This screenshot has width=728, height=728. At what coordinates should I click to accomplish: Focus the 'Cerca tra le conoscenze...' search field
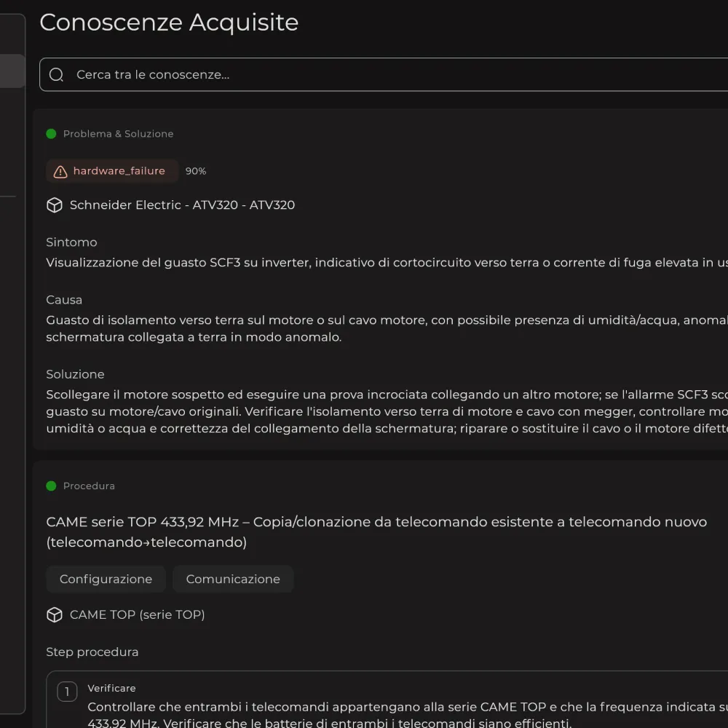pos(384,75)
